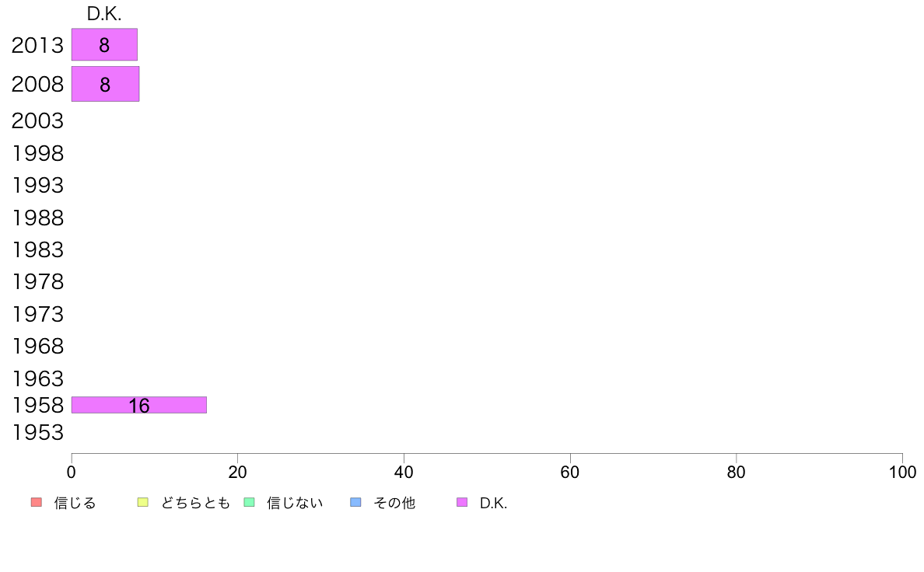Select the 2013 year axis label
Image resolution: width=924 pixels, height=572 pixels.
point(37,45)
